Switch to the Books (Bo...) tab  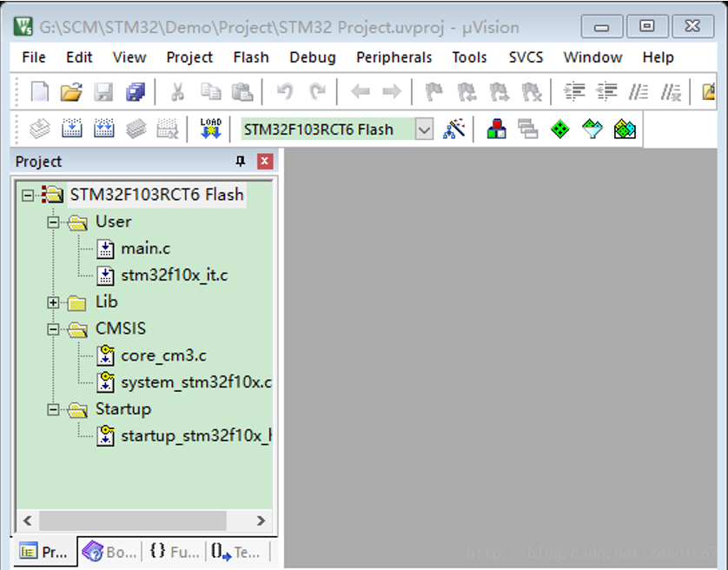click(109, 552)
